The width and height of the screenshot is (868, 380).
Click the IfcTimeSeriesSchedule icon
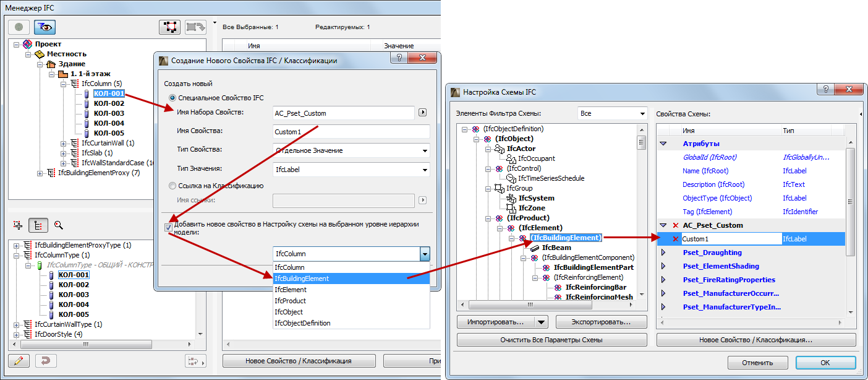point(511,178)
